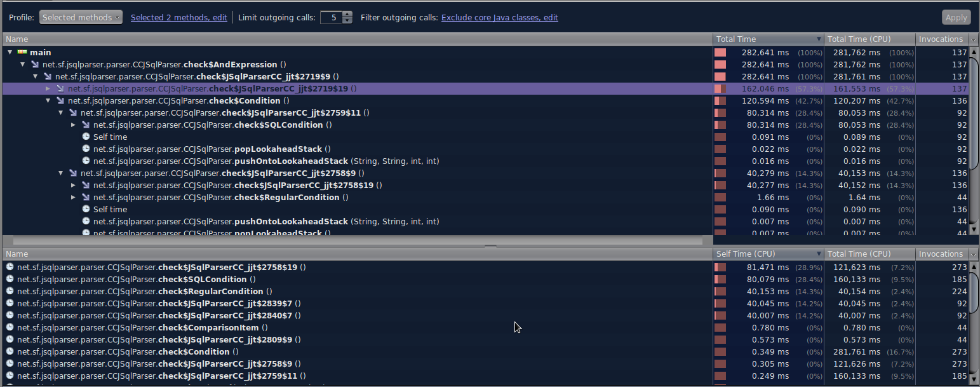This screenshot has width=980, height=387.
Task: Expand the check$SQLCondition tree node
Action: [x=74, y=125]
